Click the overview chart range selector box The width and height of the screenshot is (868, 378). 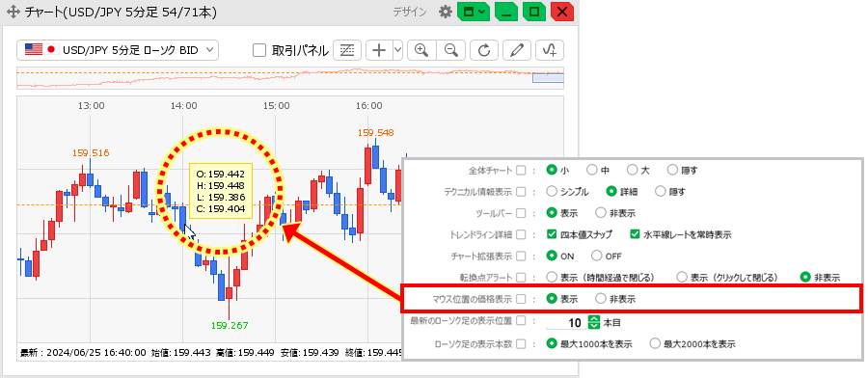pos(548,77)
